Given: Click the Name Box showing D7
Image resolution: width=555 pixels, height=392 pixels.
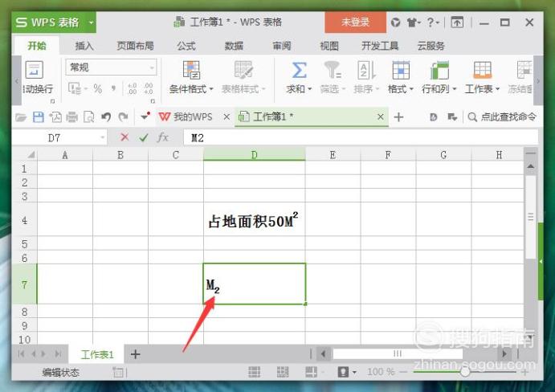Looking at the screenshot, I should (x=54, y=137).
